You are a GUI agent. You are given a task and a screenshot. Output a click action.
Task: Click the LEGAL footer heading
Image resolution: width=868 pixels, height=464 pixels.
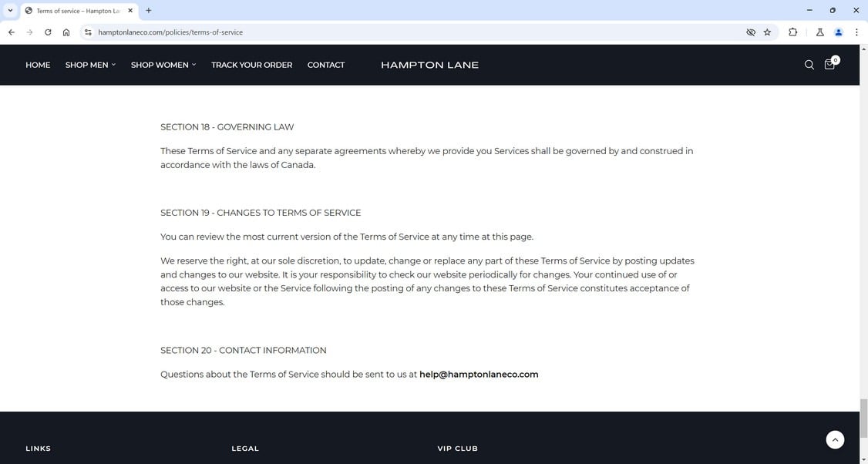click(x=245, y=449)
